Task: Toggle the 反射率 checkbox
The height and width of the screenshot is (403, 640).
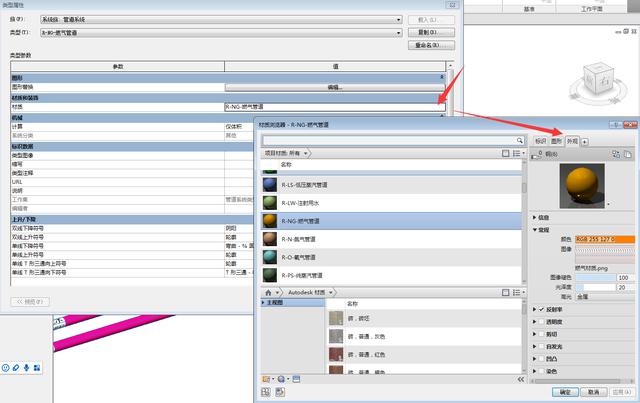Action: pos(541,310)
